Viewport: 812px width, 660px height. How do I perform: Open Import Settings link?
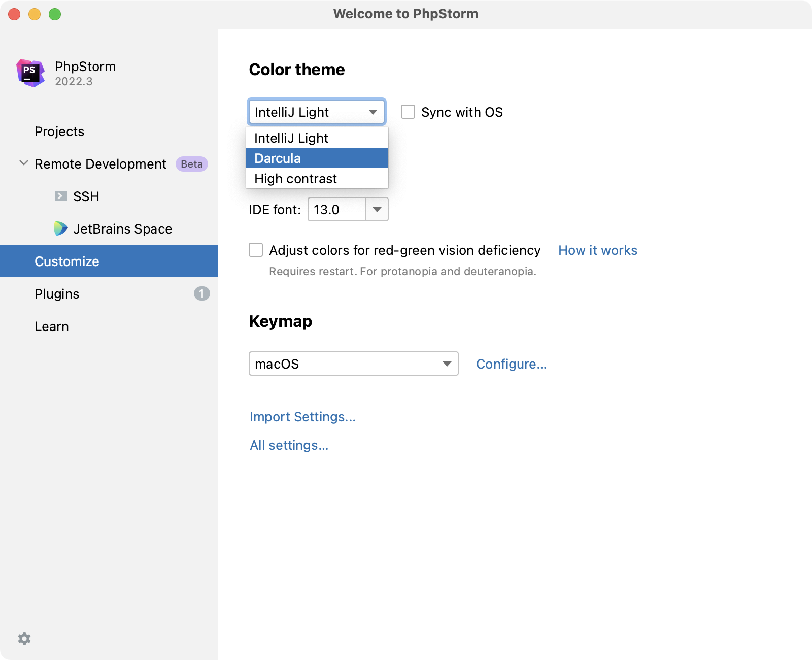click(302, 417)
